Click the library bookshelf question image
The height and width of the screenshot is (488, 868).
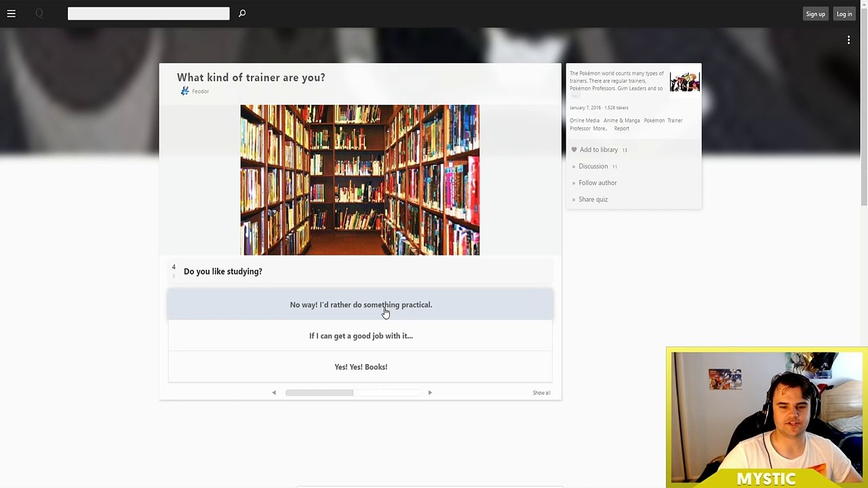coord(359,180)
